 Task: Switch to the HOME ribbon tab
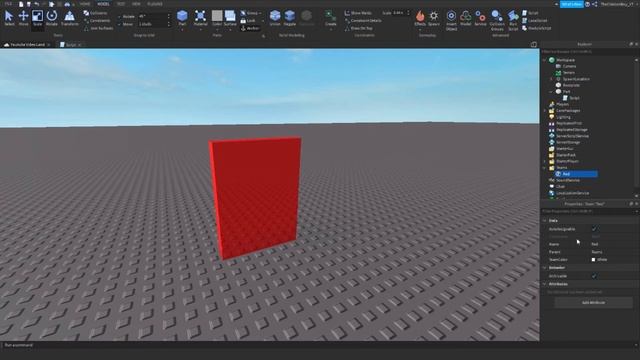[85, 4]
